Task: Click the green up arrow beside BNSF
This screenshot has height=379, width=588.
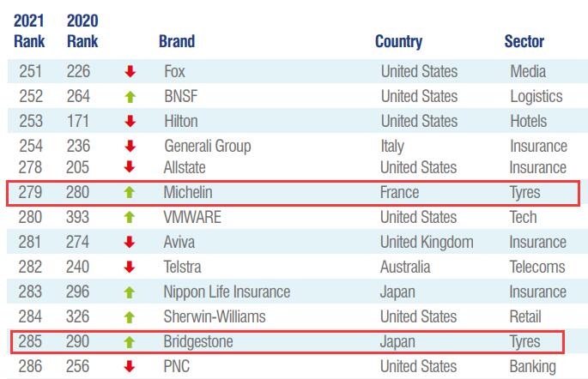Action: (x=130, y=97)
